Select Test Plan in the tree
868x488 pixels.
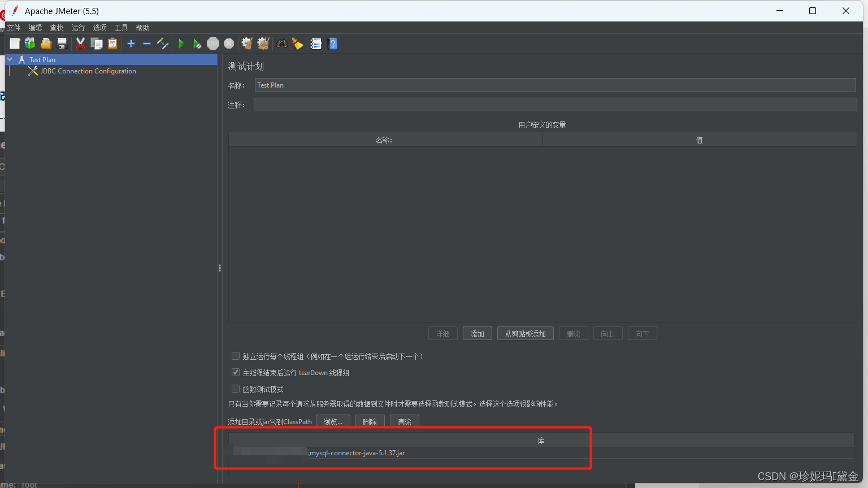pyautogui.click(x=42, y=59)
